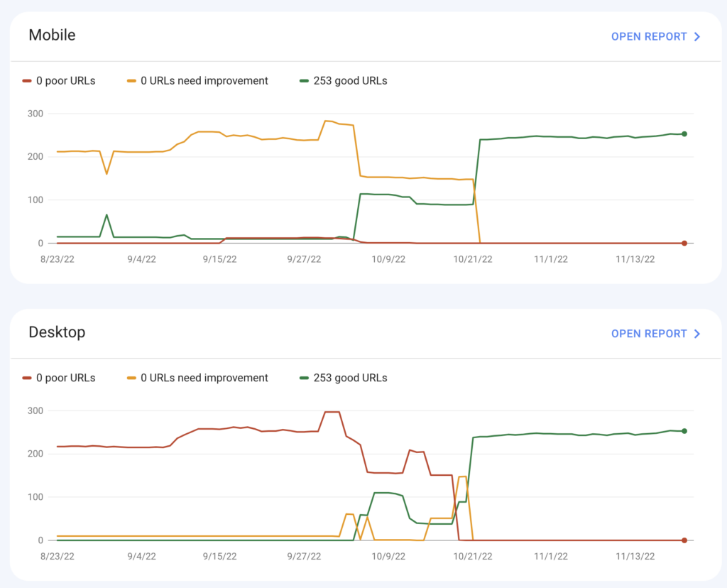The height and width of the screenshot is (588, 727).
Task: Click '253 good URLs' in Desktop card
Action: pyautogui.click(x=351, y=378)
